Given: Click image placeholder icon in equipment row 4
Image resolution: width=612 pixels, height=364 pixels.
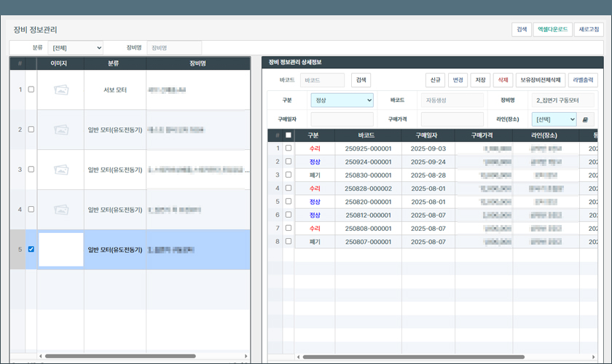Looking at the screenshot, I should (x=61, y=210).
